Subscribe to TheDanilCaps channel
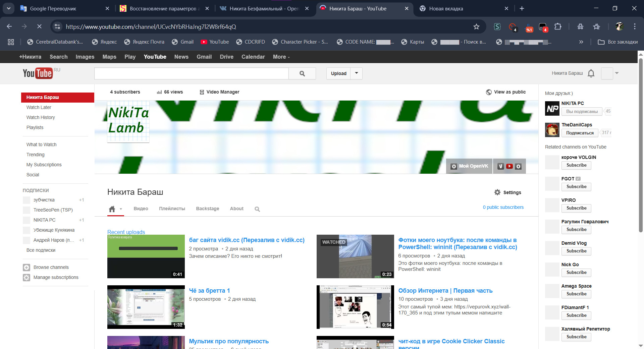The height and width of the screenshot is (349, 644). pyautogui.click(x=580, y=133)
